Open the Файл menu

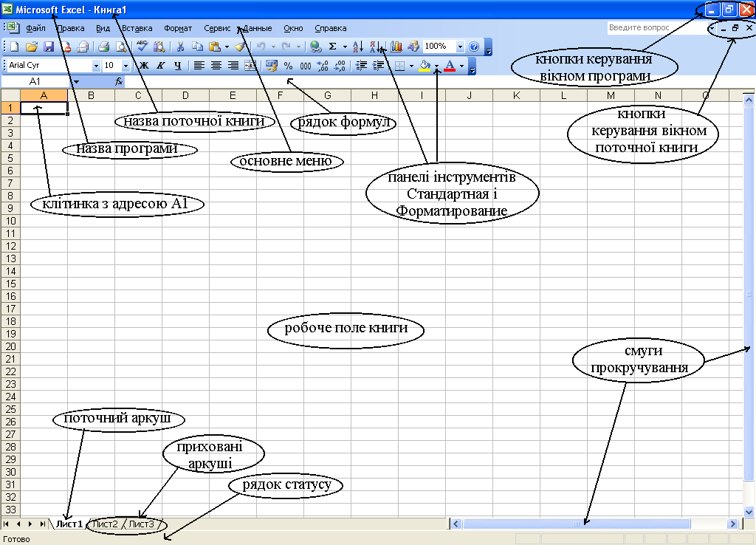tap(35, 28)
